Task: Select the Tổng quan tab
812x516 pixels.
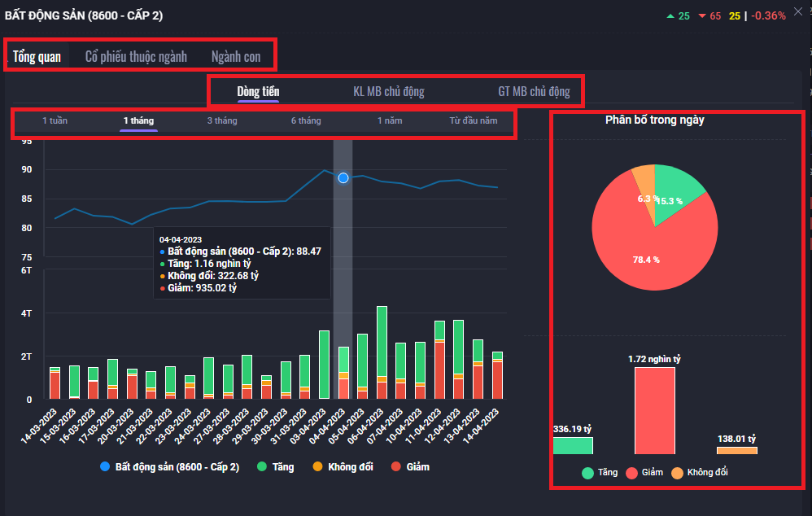Action: tap(37, 56)
